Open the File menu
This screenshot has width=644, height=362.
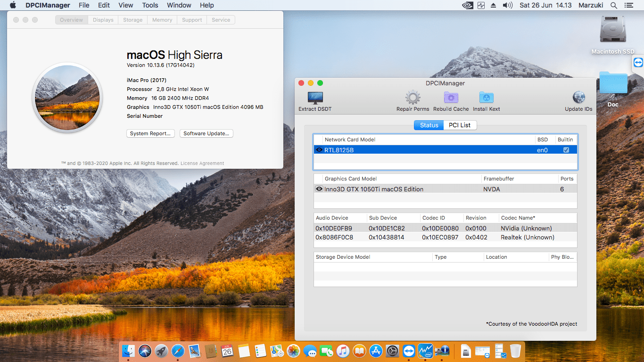coord(84,5)
